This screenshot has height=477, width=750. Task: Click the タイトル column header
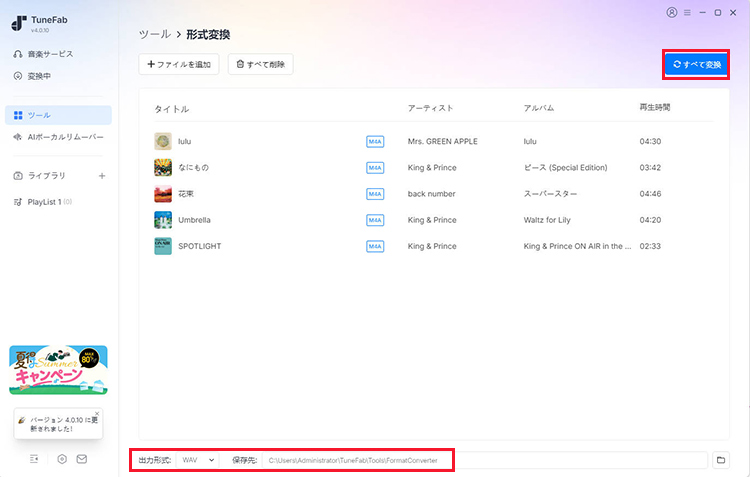click(x=172, y=109)
